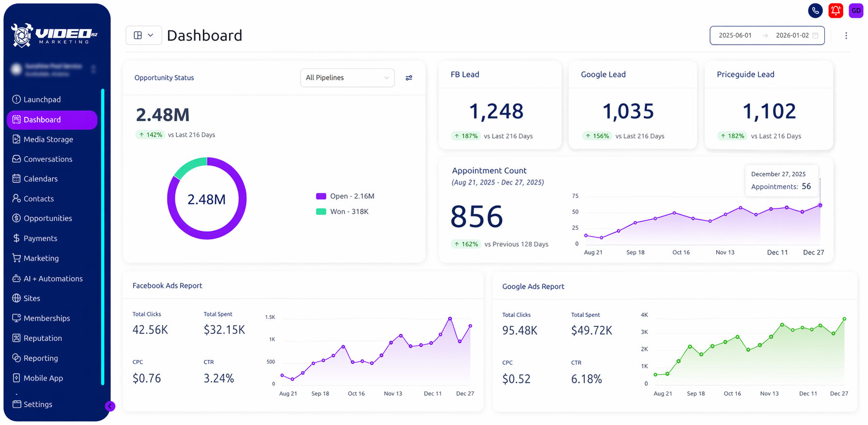The width and height of the screenshot is (868, 425).
Task: Click the sidebar cyan scrollbar
Action: (x=103, y=236)
